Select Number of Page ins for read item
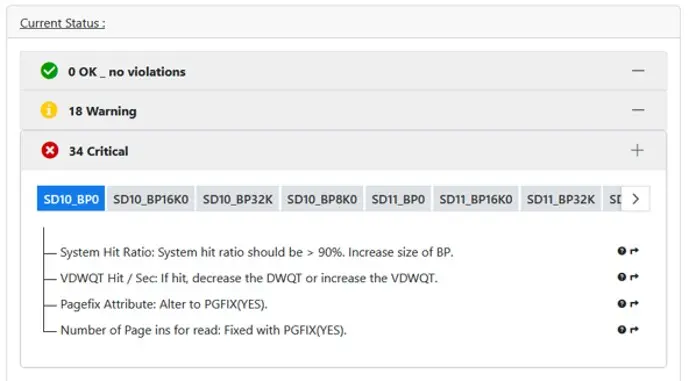Screen dimensions: 689x381 pos(203,330)
